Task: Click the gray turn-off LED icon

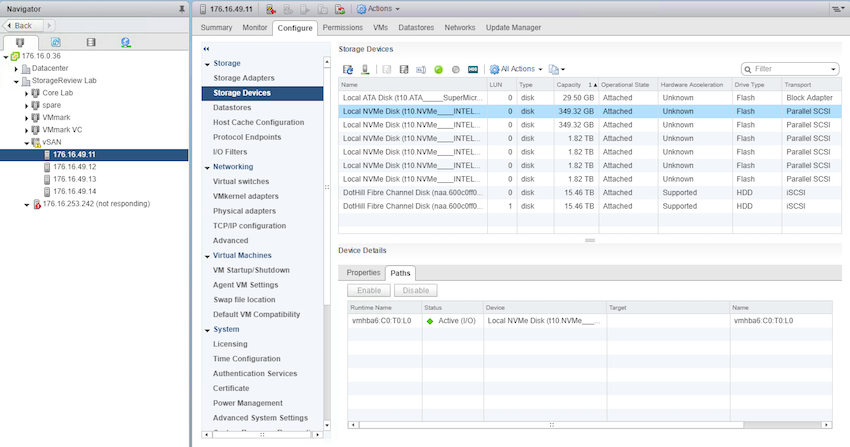Action: (455, 69)
